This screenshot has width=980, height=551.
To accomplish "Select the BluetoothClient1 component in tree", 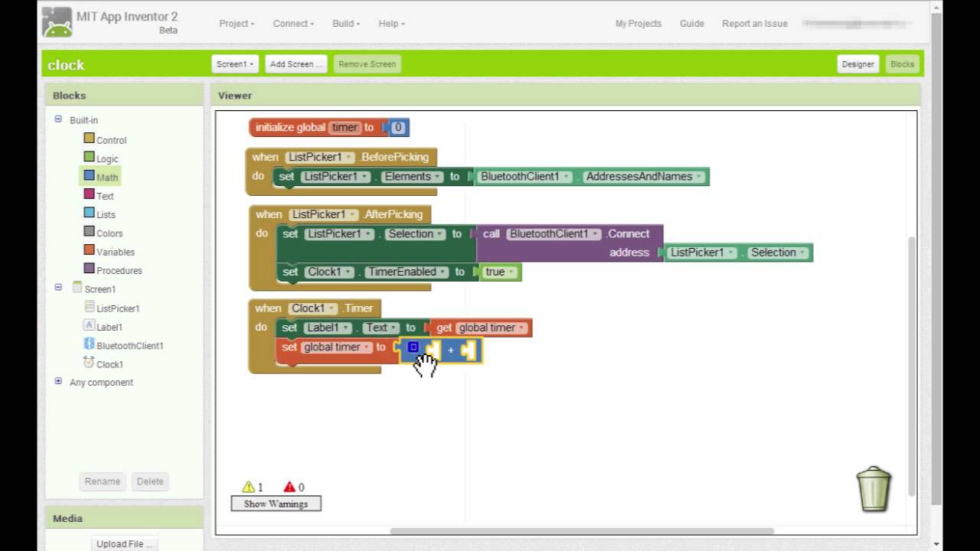I will click(130, 345).
